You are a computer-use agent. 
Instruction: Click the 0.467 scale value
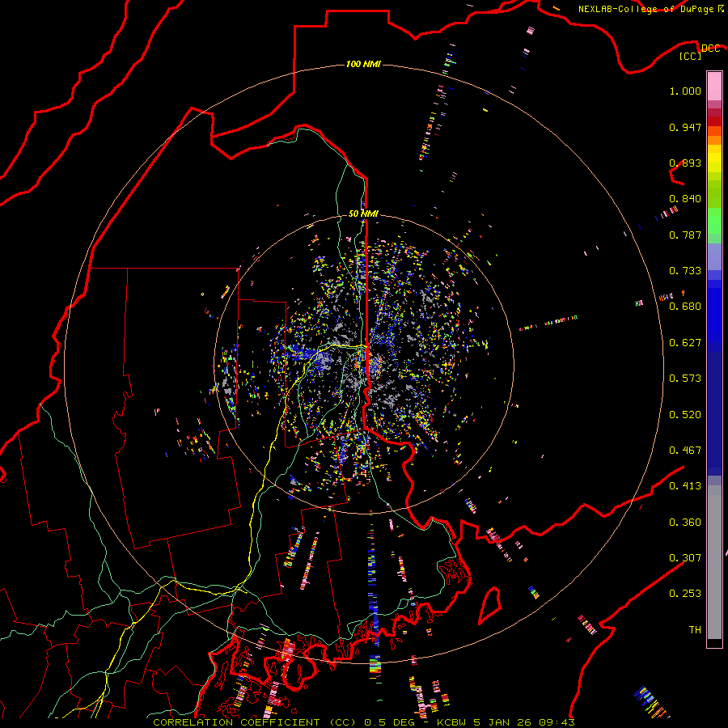click(685, 451)
